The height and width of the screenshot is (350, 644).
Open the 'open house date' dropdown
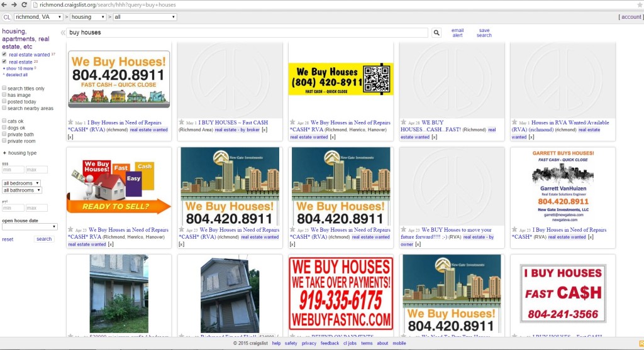[x=30, y=226]
